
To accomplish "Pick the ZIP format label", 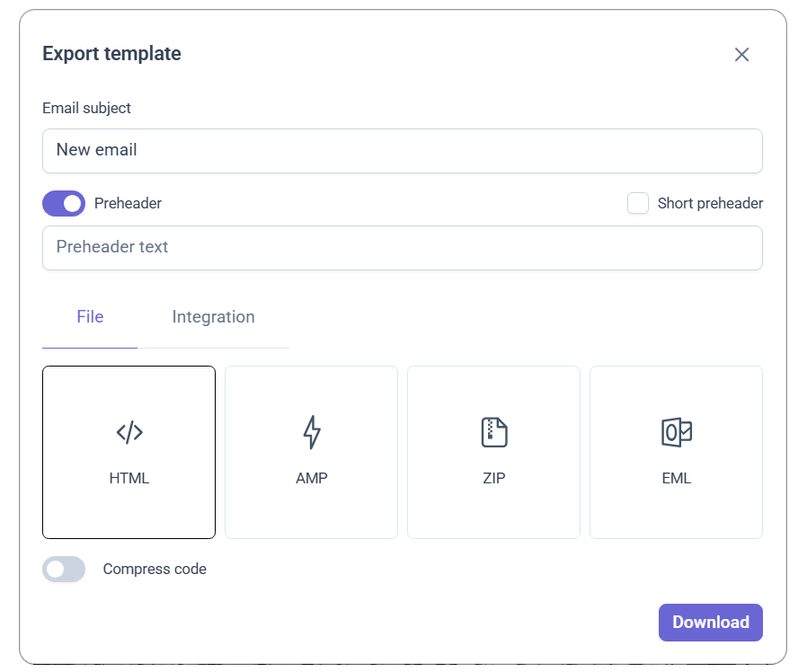I will pos(494,478).
